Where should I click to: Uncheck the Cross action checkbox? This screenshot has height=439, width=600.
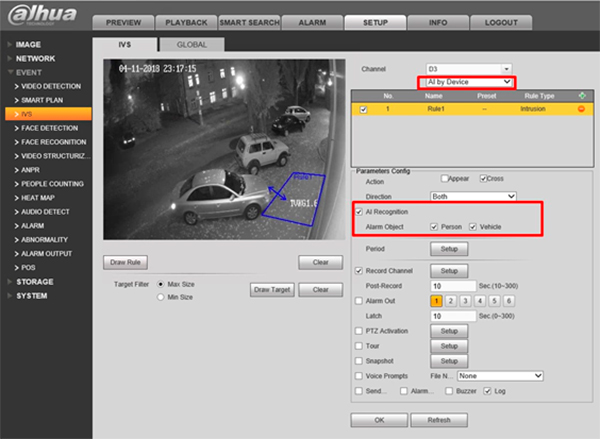click(x=483, y=178)
